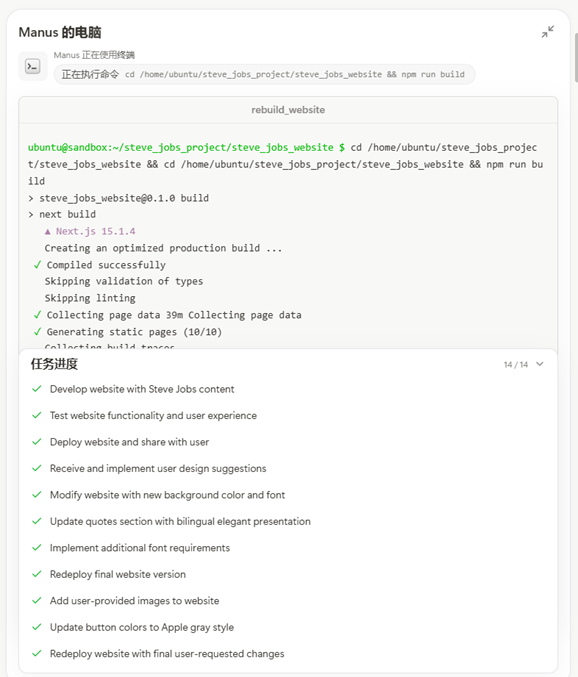Click the vertical scrollbar on the right edge
The height and width of the screenshot is (677, 578).
click(576, 57)
